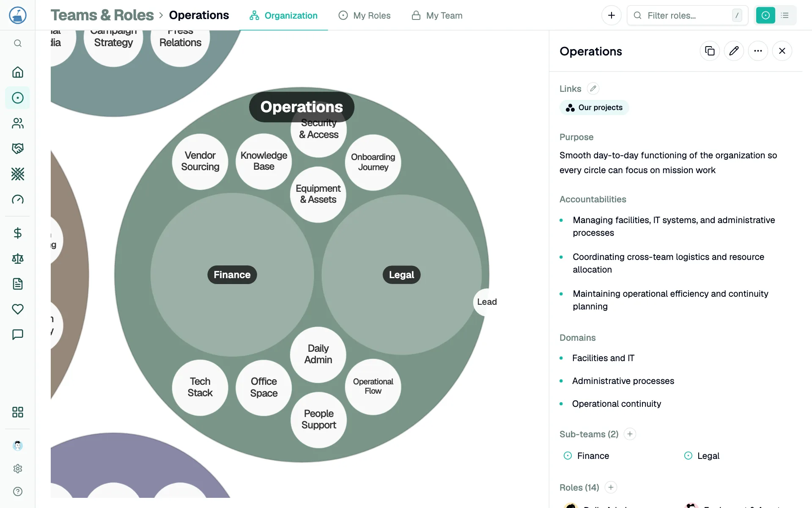Open the settings gear in the sidebar
Image resolution: width=812 pixels, height=508 pixels.
click(18, 469)
